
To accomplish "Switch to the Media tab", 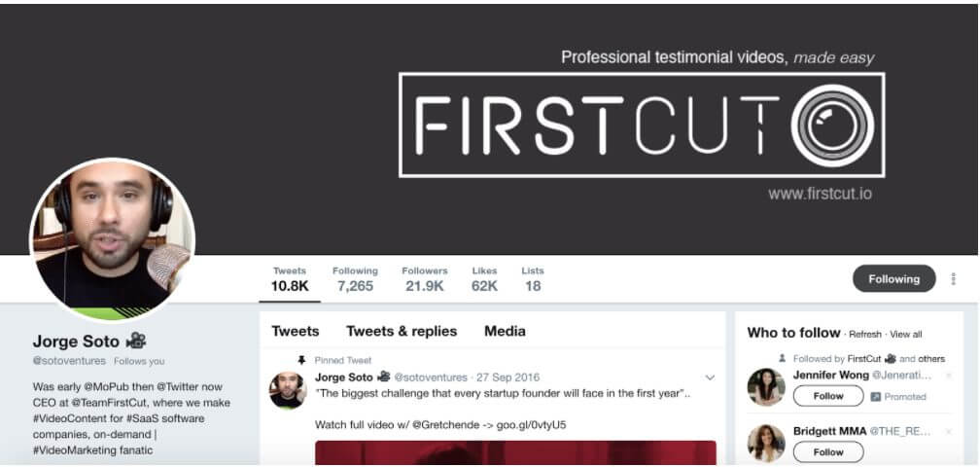I will 505,332.
